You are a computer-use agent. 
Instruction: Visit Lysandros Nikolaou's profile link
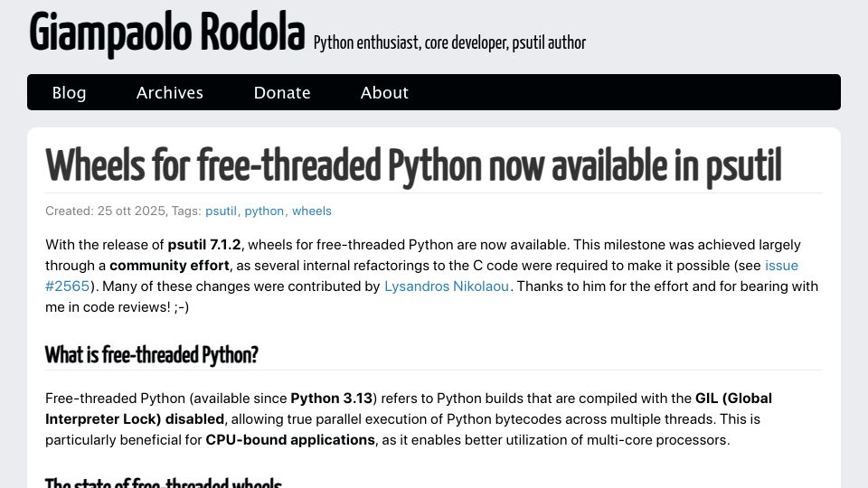[x=446, y=286]
